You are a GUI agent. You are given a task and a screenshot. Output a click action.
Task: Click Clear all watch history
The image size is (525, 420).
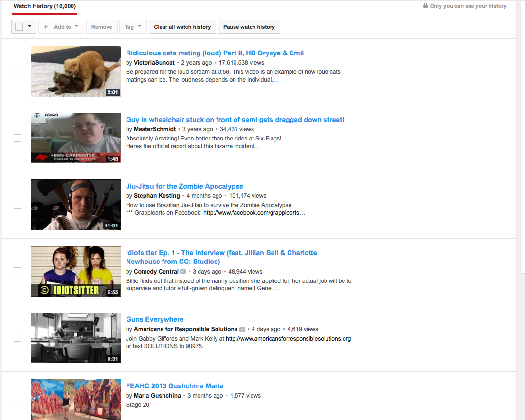182,27
